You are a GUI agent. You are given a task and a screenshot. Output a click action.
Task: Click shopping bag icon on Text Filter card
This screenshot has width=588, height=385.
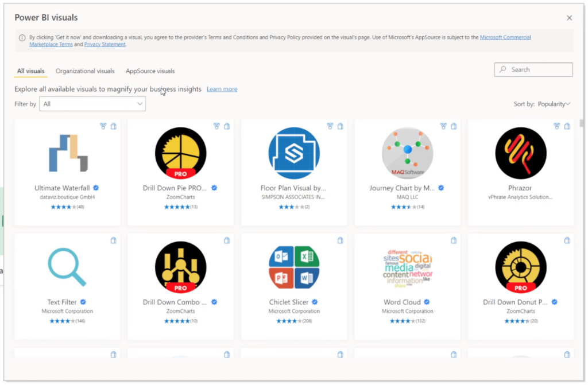(114, 240)
